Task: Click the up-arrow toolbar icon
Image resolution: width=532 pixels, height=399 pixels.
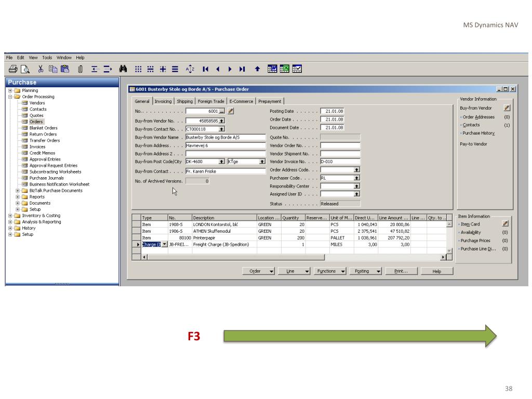Action: [x=257, y=69]
